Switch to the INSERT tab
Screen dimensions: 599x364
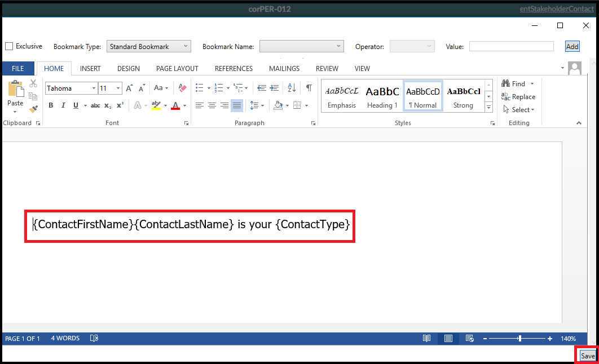[x=90, y=69]
